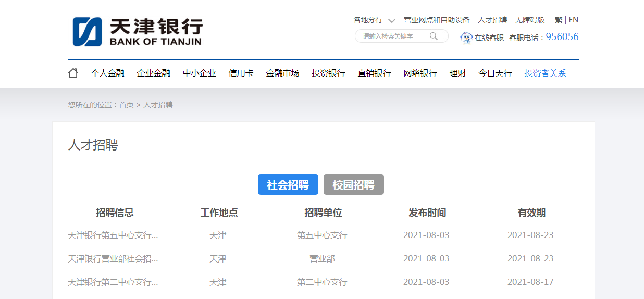Open 直销银行 menu
This screenshot has width=644, height=299.
click(x=374, y=73)
